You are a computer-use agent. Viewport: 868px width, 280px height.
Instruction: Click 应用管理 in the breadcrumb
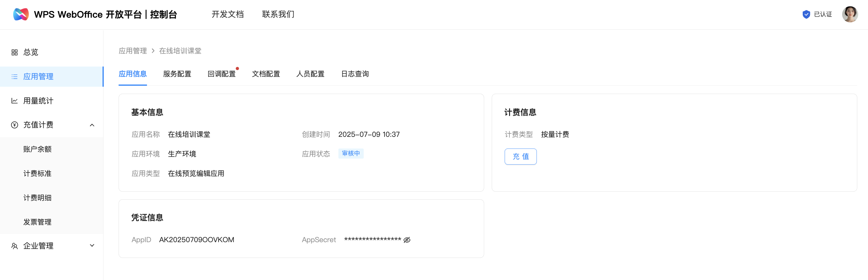click(133, 51)
